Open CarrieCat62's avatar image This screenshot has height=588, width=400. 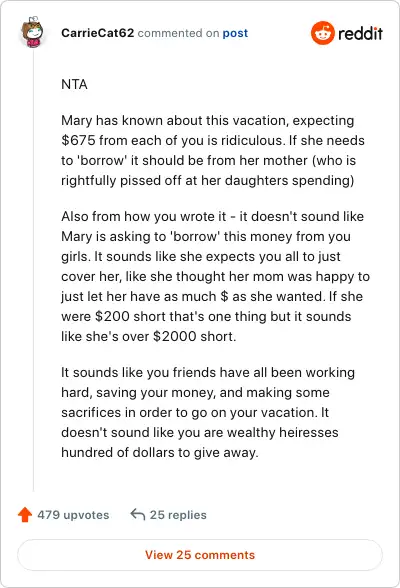tap(33, 32)
